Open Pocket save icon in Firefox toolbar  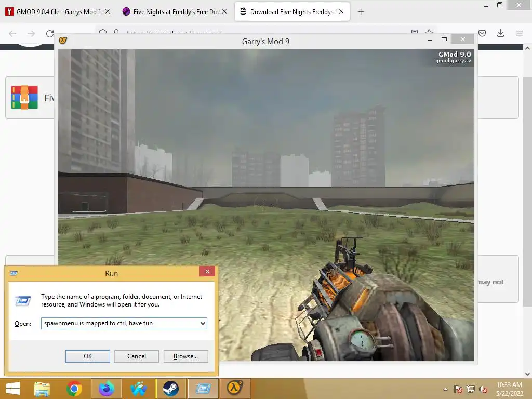click(482, 33)
